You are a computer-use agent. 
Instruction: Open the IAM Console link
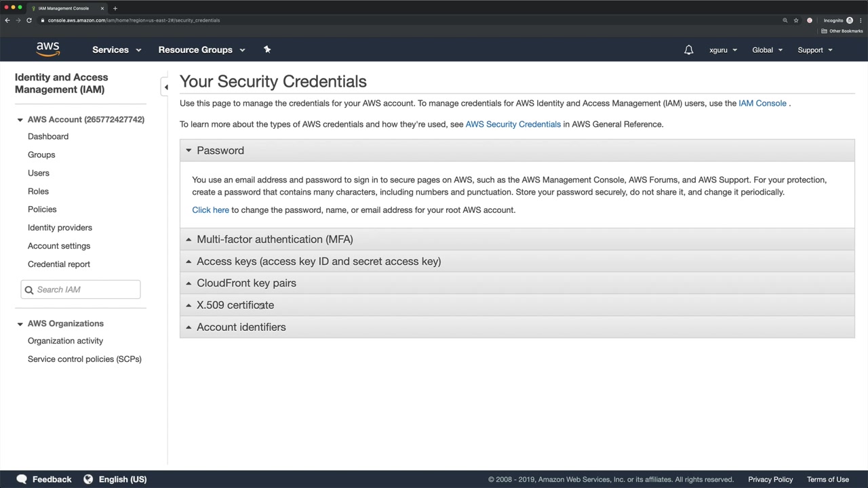(x=762, y=104)
